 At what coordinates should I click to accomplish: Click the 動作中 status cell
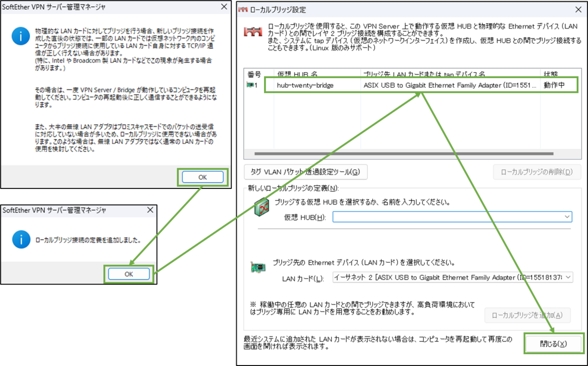tap(554, 85)
